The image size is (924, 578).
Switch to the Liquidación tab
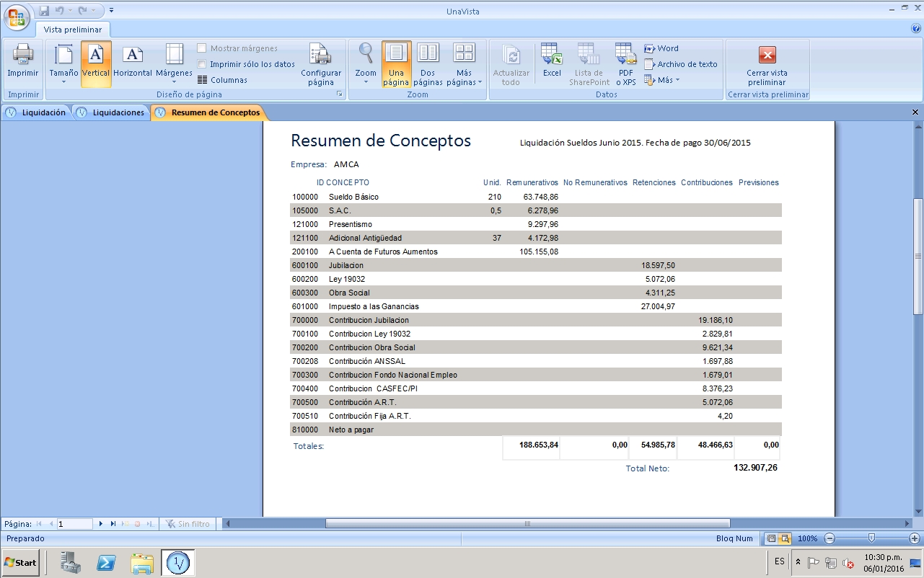tap(38, 112)
